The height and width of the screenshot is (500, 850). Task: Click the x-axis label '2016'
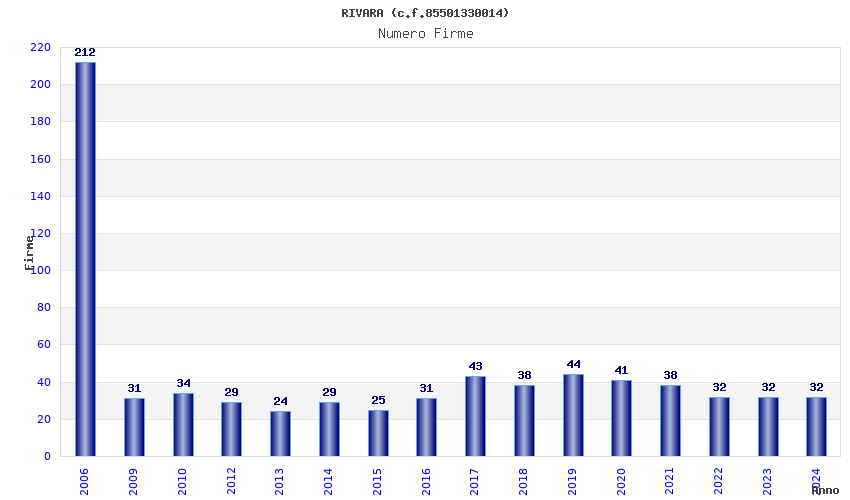[x=426, y=482]
